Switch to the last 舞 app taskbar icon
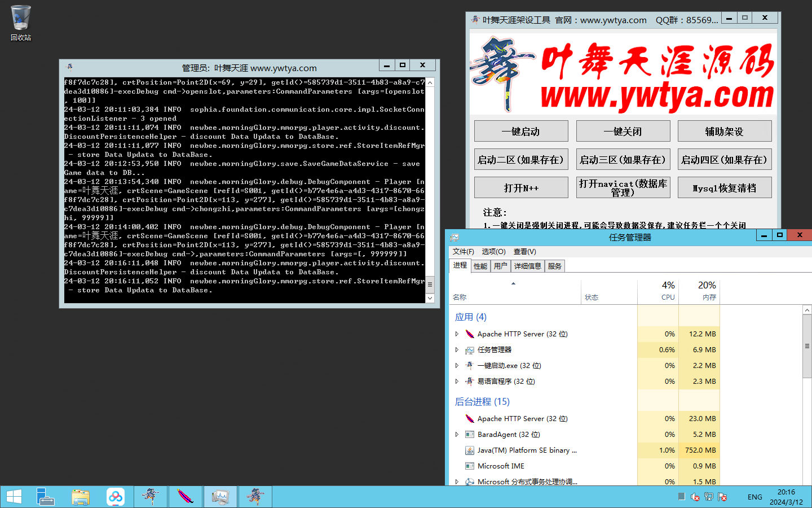The width and height of the screenshot is (812, 508). coord(255,497)
